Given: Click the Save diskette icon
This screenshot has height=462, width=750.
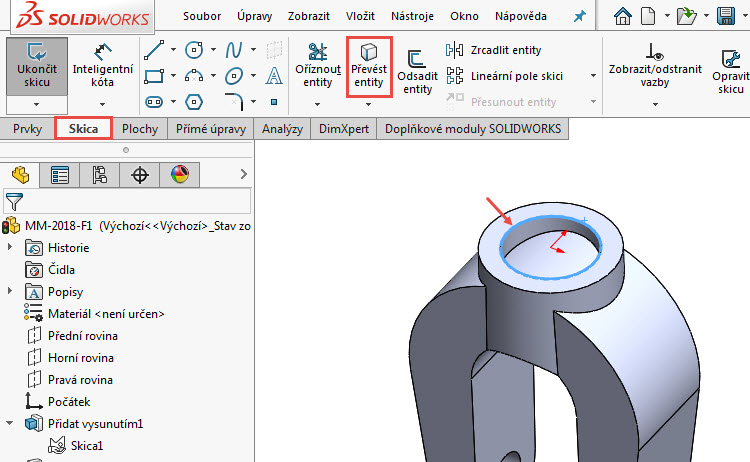Looking at the screenshot, I should coord(726,16).
